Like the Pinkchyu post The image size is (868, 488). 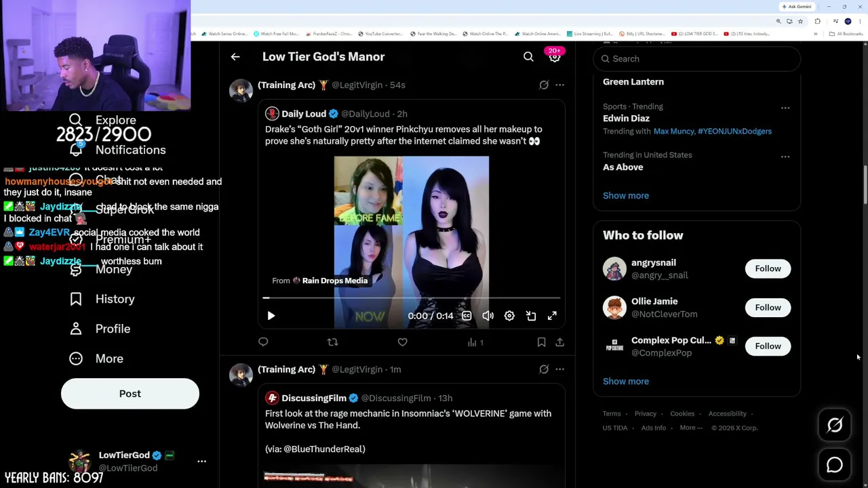(402, 342)
